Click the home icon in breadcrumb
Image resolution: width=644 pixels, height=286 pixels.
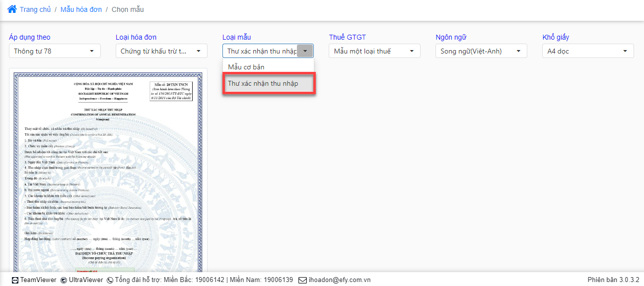[x=12, y=9]
